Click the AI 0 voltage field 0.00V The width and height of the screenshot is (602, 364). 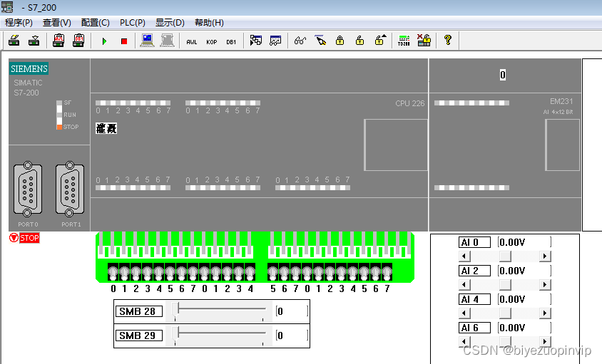pos(524,242)
